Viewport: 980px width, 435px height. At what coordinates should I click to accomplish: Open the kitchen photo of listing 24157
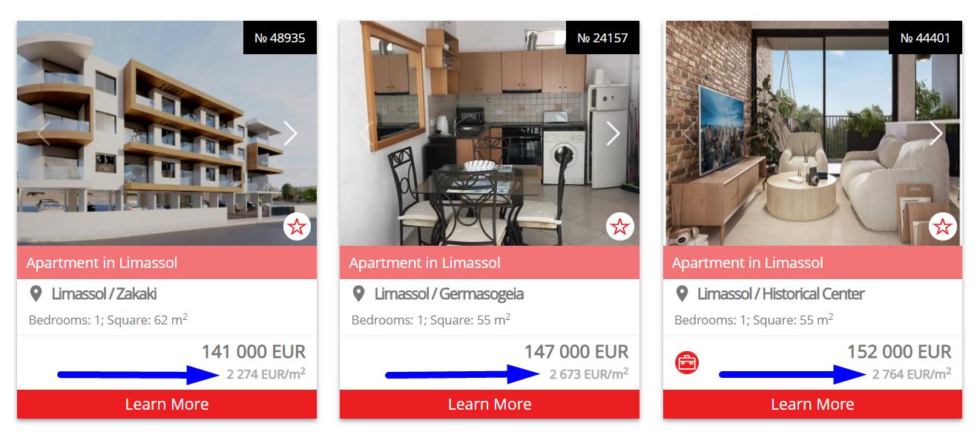[x=490, y=134]
